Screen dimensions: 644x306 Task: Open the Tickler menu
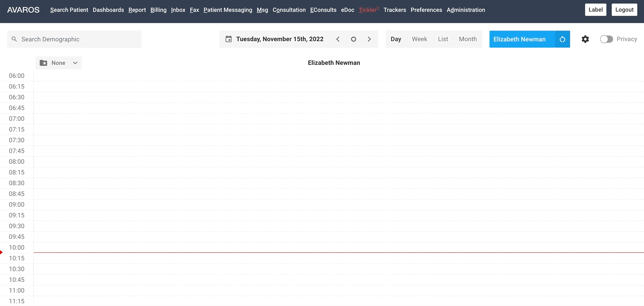pos(367,10)
